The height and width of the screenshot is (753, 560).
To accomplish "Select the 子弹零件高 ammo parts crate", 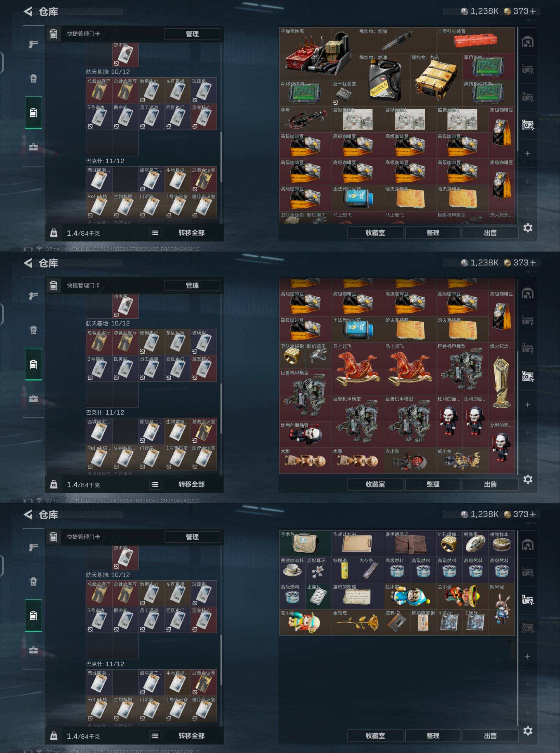I will tap(318, 54).
